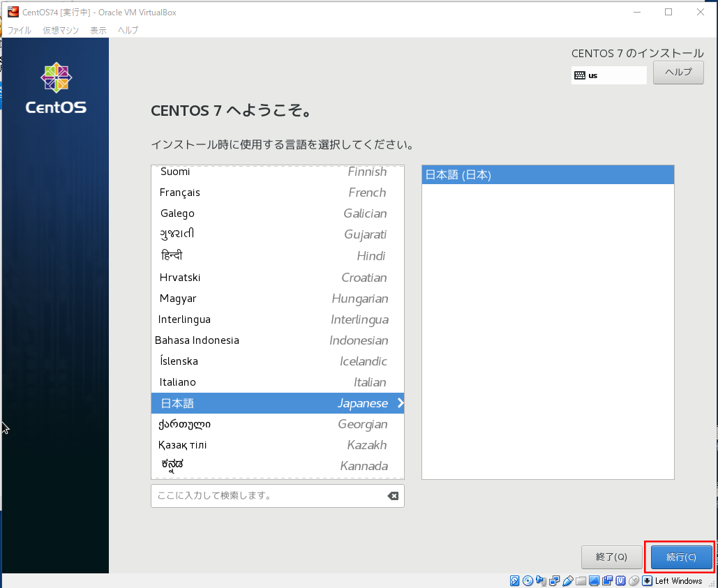Image resolution: width=718 pixels, height=588 pixels.
Task: Select Galego Galician in language list
Action: click(x=278, y=213)
